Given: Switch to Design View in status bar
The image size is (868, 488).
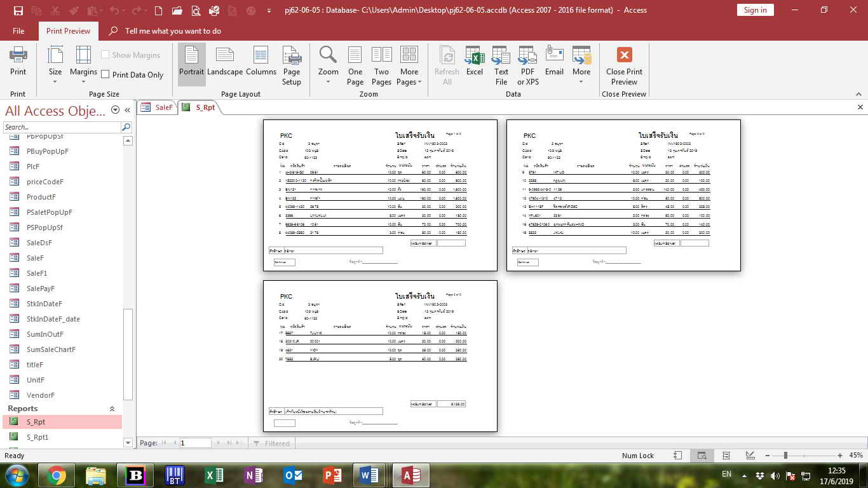Looking at the screenshot, I should [x=750, y=456].
